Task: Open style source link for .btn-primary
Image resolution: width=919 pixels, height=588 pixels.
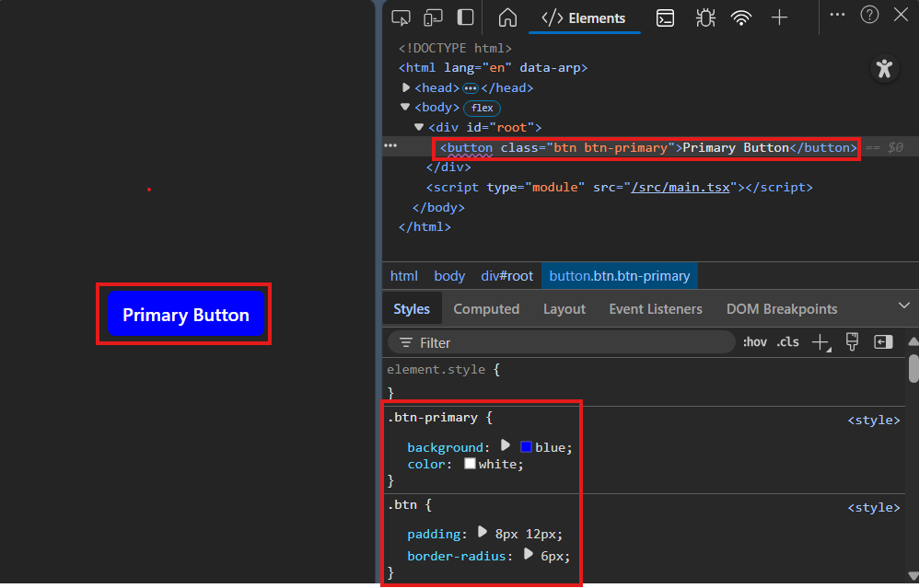Action: (x=873, y=420)
